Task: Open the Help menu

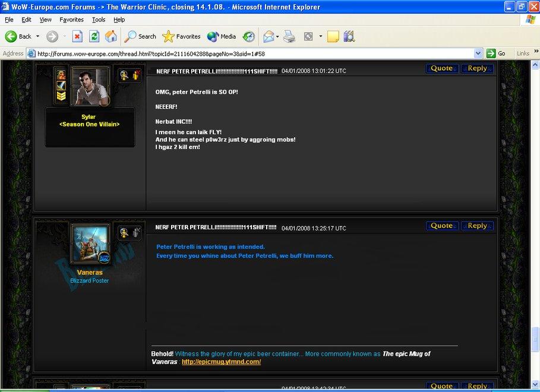Action: pyautogui.click(x=119, y=20)
